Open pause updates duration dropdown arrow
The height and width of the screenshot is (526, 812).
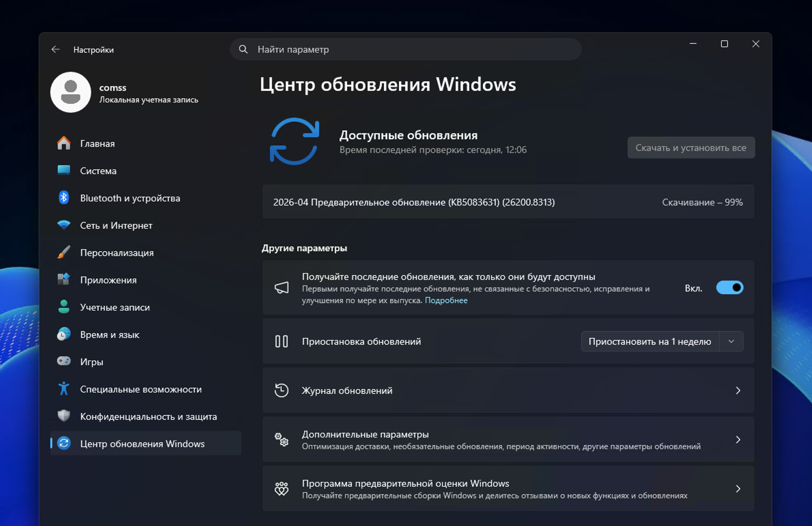[731, 341]
